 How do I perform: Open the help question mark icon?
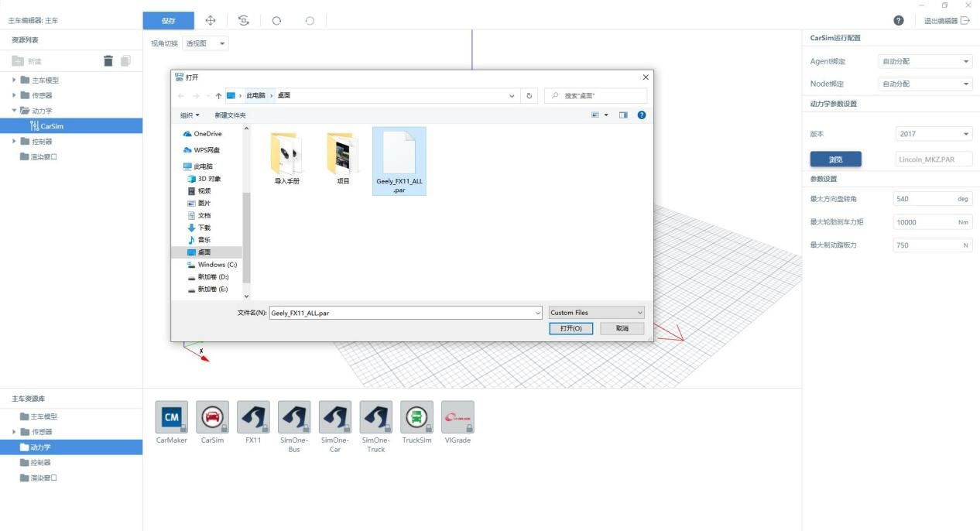click(898, 21)
